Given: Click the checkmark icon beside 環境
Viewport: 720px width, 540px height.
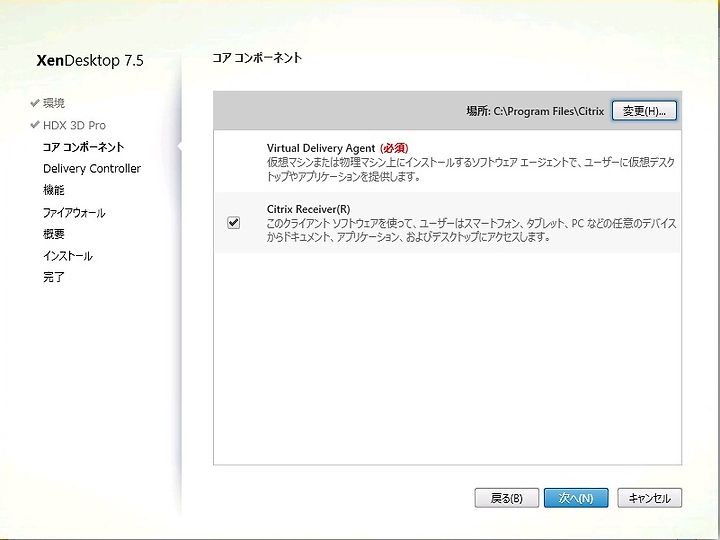Looking at the screenshot, I should tap(34, 103).
